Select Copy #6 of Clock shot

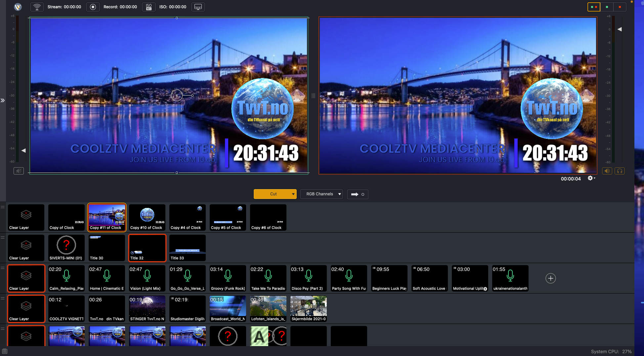point(268,218)
